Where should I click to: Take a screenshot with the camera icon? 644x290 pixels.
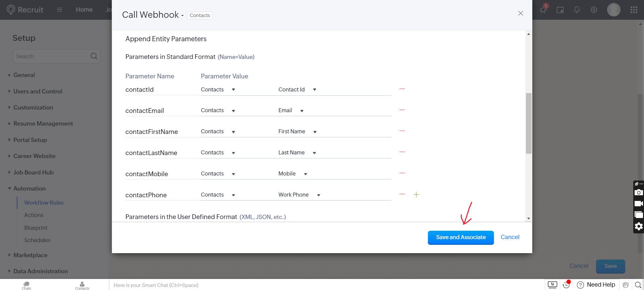pos(639,193)
